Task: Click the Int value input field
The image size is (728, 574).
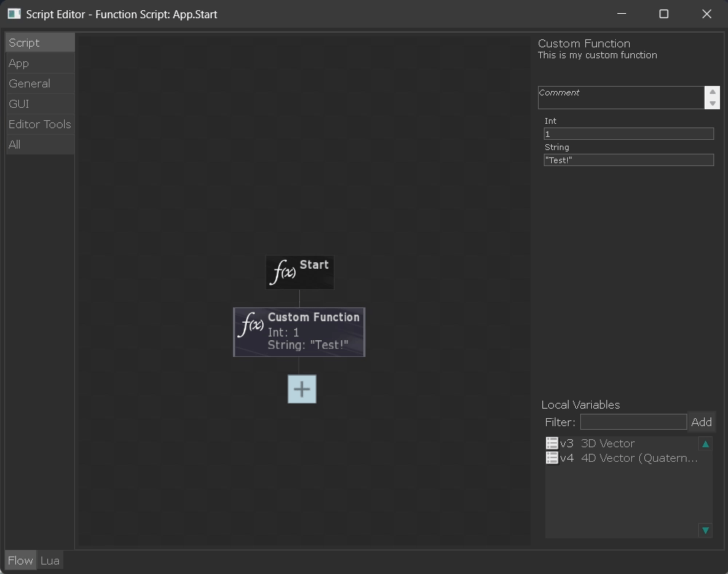Action: [628, 134]
